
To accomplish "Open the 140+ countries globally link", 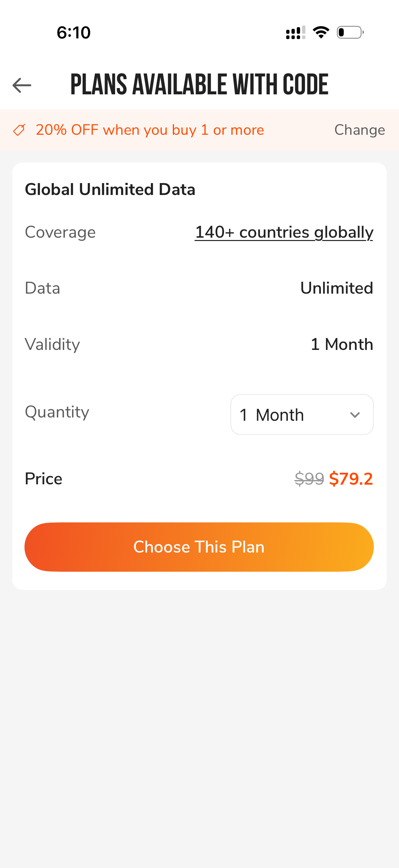I will pos(284,232).
